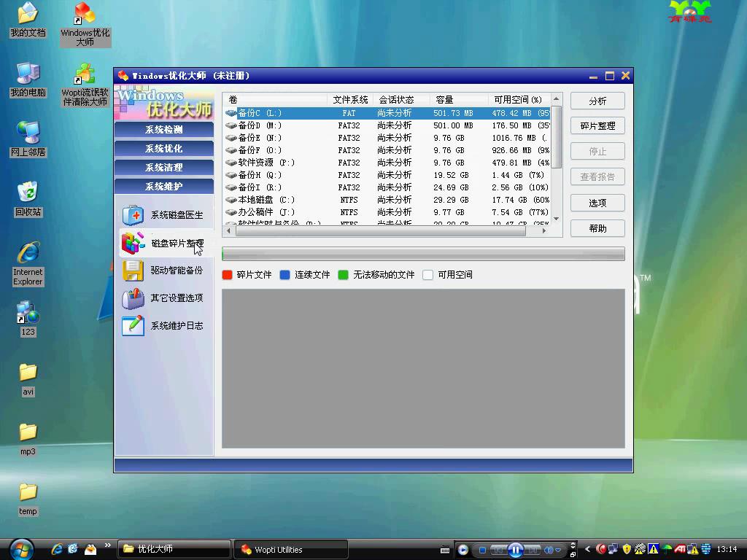Open 其它设置选项 settings

click(163, 298)
